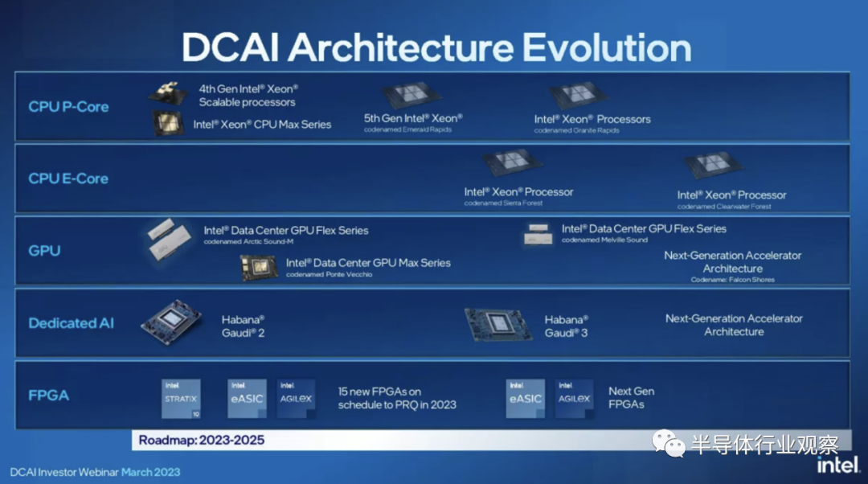Select the Emerald Rapids chip image
Viewport: 868px width, 484px height.
(x=411, y=95)
